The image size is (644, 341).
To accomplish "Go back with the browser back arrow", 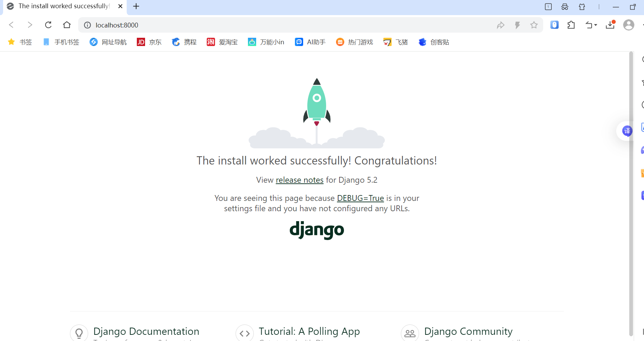I will 11,25.
